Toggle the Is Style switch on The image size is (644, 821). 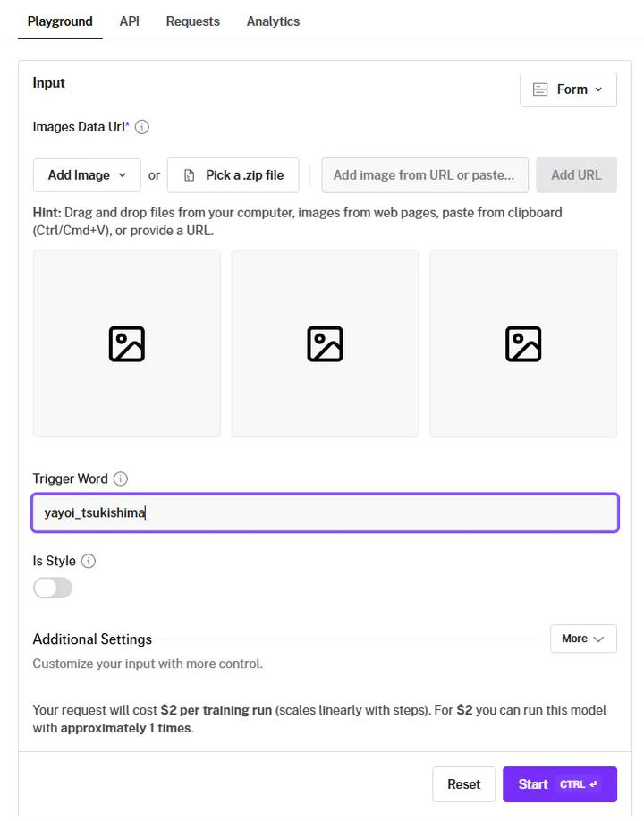53,588
